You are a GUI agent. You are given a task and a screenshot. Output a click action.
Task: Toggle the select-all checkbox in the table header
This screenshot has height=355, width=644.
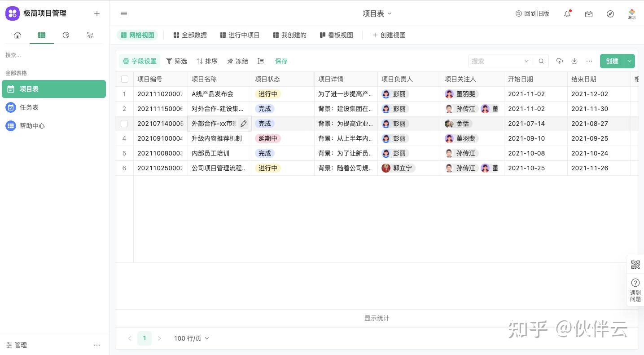(x=125, y=79)
